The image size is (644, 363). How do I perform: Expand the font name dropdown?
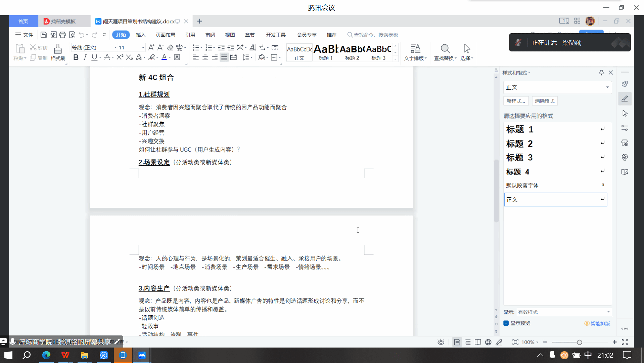pos(115,48)
